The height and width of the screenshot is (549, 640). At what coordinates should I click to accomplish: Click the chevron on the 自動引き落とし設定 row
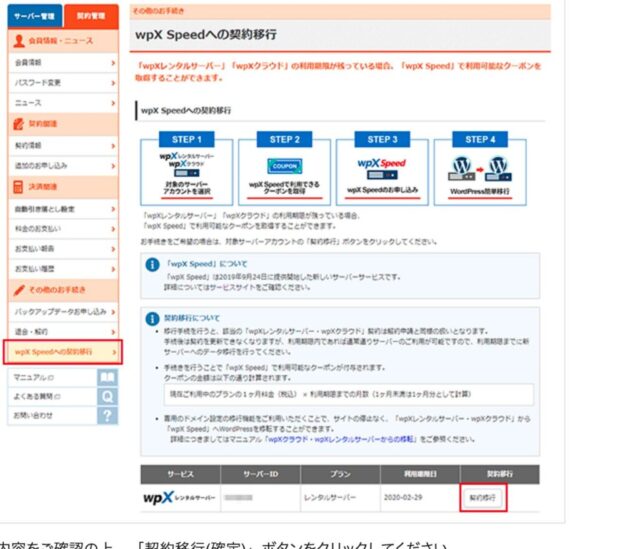point(113,209)
